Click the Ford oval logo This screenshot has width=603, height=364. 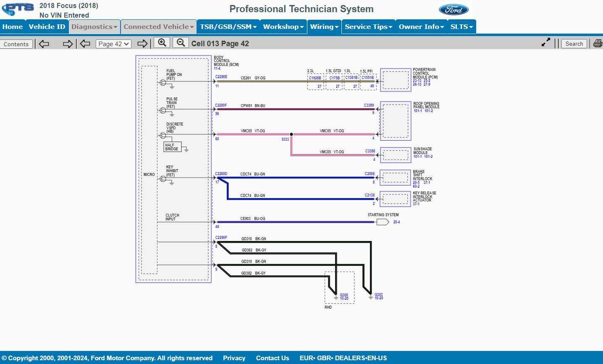pyautogui.click(x=454, y=9)
